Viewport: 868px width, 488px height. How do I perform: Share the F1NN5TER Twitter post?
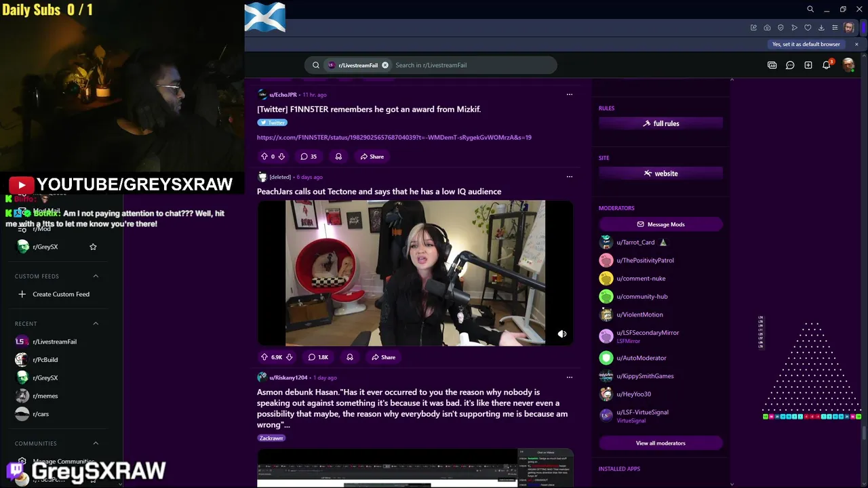click(x=372, y=157)
